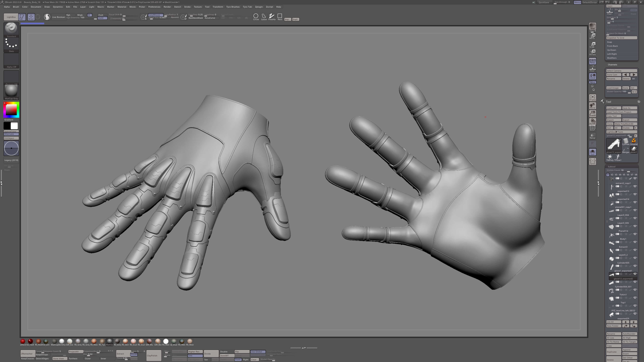Toggle Solo mode
Screen dimensions: 644x362
[x=592, y=152]
